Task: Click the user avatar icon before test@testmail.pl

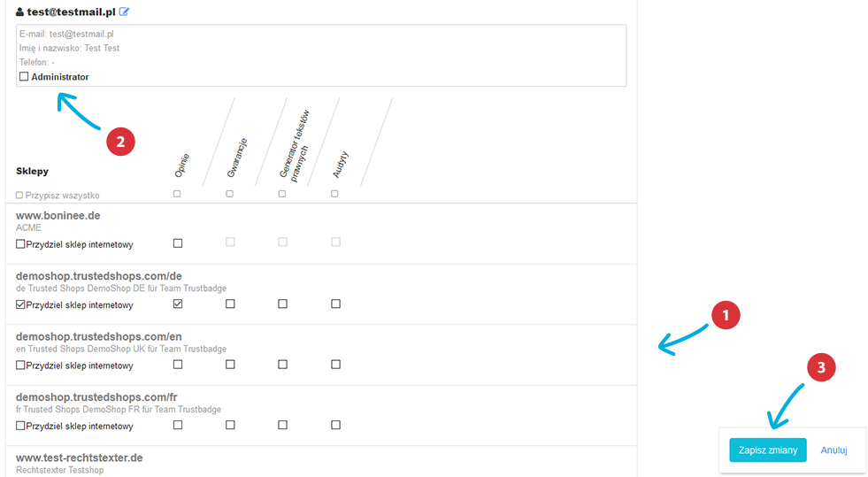Action: (x=20, y=12)
